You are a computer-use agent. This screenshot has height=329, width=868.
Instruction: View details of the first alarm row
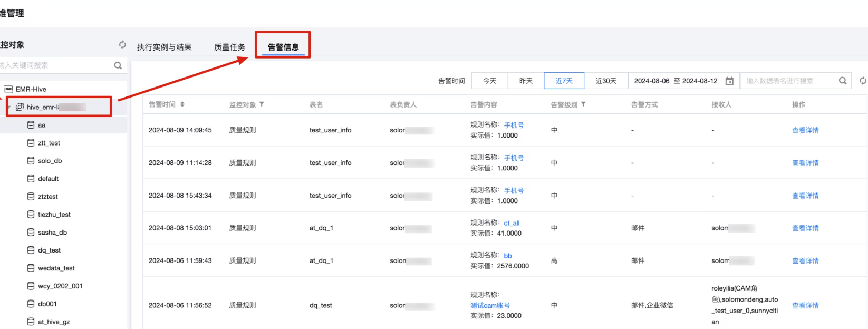click(x=805, y=130)
